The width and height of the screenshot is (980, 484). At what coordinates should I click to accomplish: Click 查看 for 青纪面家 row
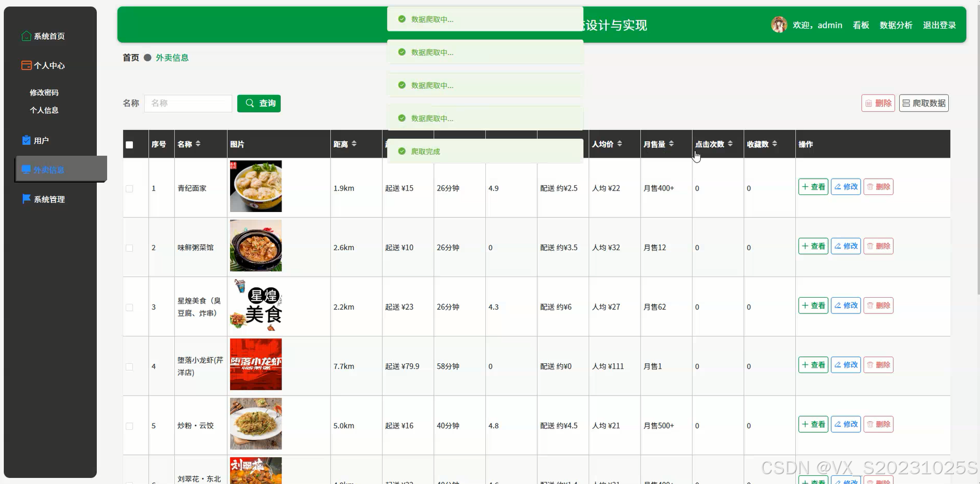[x=813, y=187]
